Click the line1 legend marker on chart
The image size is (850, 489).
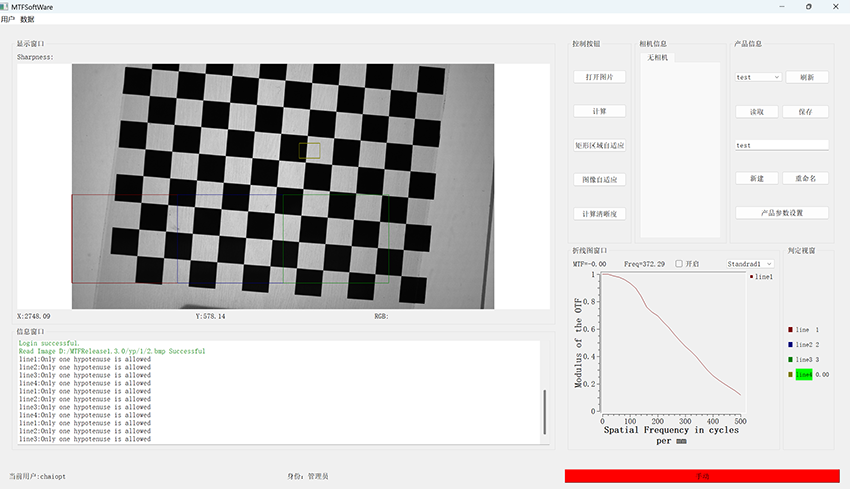click(751, 276)
